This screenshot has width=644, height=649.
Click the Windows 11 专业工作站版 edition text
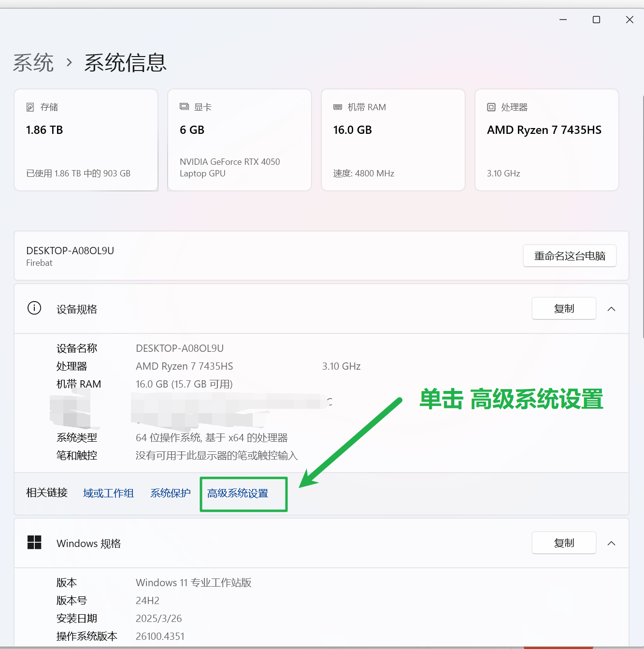[194, 582]
